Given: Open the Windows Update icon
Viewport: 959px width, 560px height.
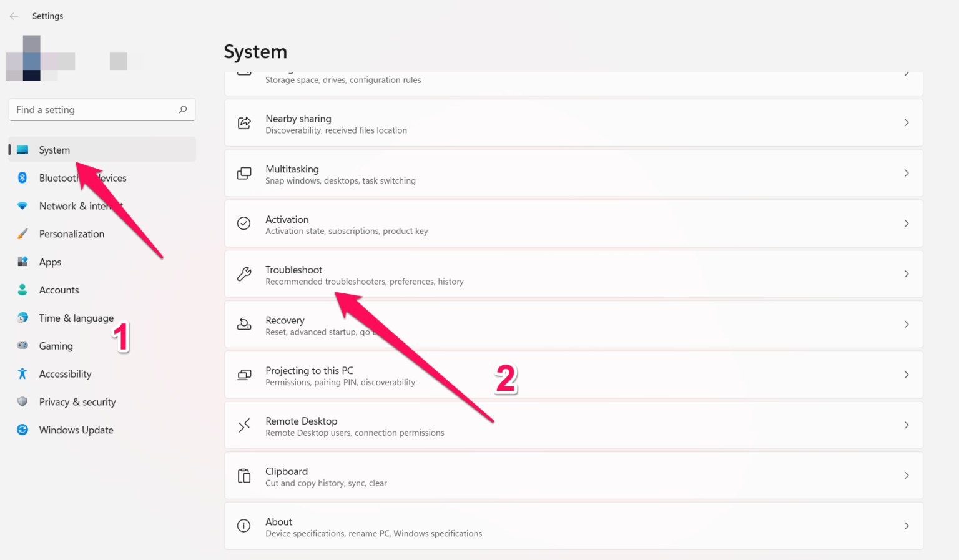Looking at the screenshot, I should point(22,430).
